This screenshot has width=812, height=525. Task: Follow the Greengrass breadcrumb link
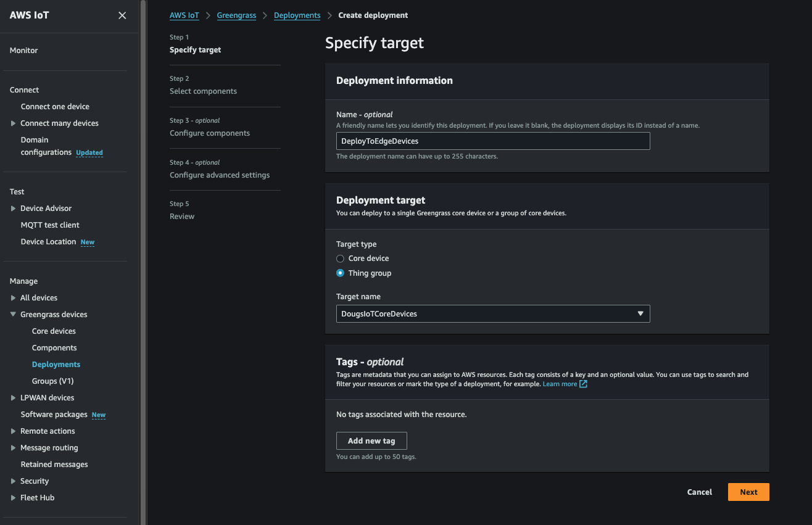point(236,15)
